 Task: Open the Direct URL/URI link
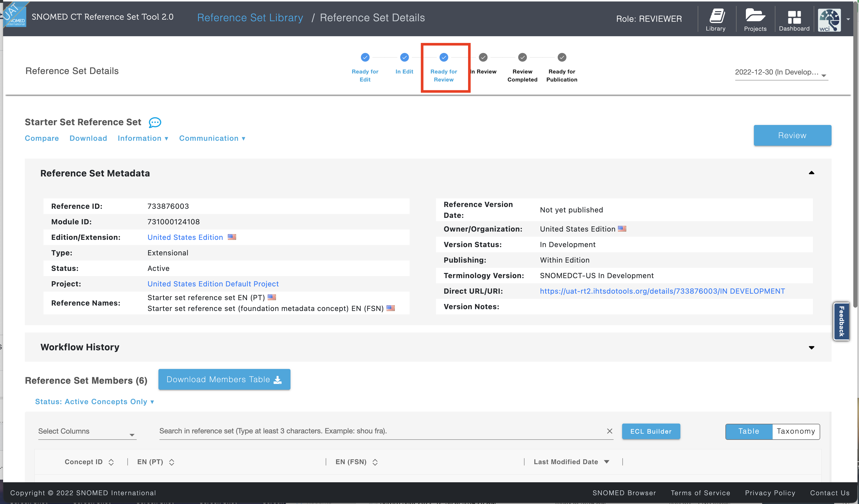pyautogui.click(x=662, y=291)
